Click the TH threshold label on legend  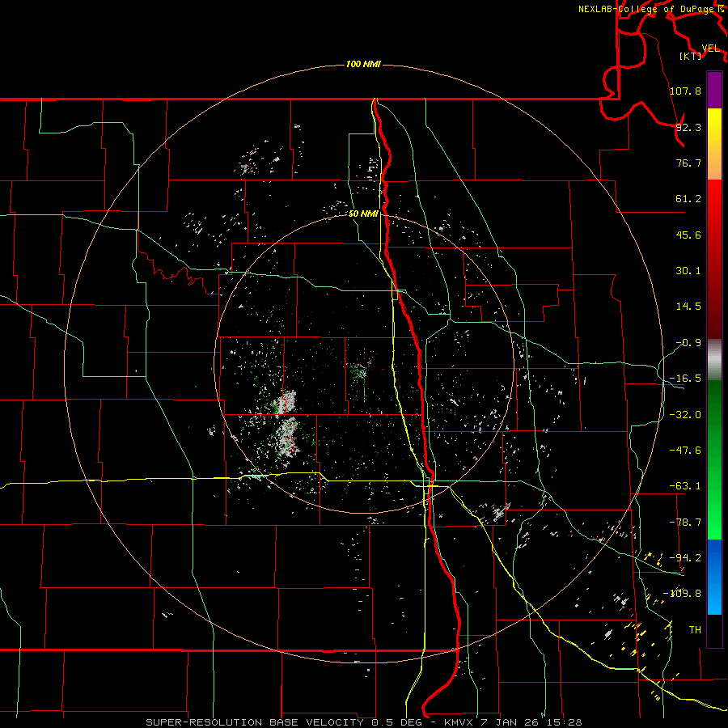coord(695,630)
